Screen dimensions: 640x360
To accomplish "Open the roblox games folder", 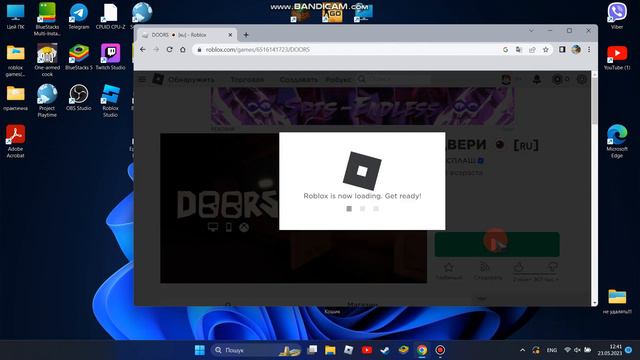I will point(16,60).
